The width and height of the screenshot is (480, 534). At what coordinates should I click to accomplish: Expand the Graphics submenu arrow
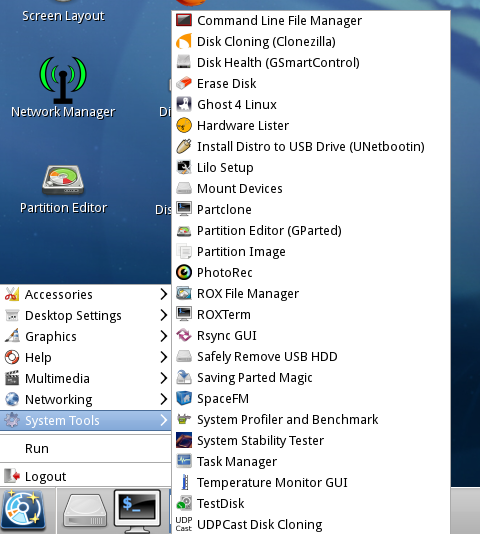click(x=164, y=336)
